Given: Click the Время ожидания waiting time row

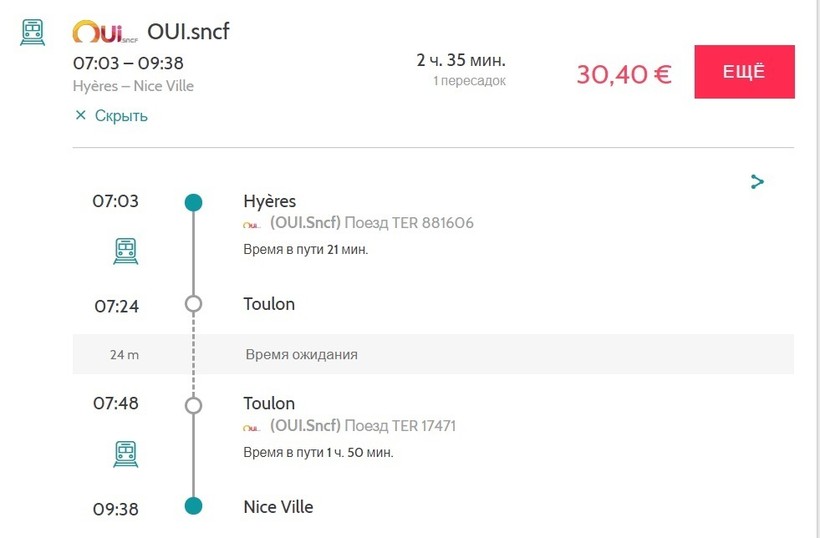Looking at the screenshot, I should pyautogui.click(x=302, y=354).
